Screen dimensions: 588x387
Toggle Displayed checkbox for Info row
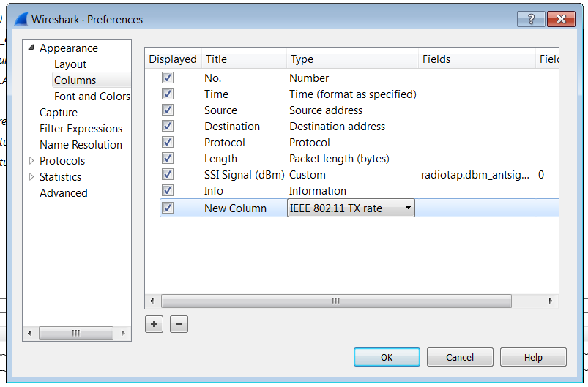(167, 190)
